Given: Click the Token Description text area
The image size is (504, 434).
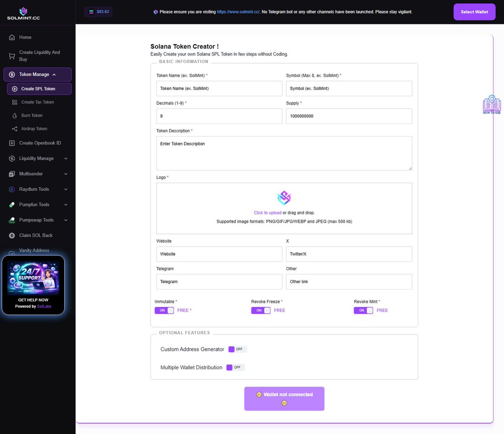Looking at the screenshot, I should click(x=284, y=153).
